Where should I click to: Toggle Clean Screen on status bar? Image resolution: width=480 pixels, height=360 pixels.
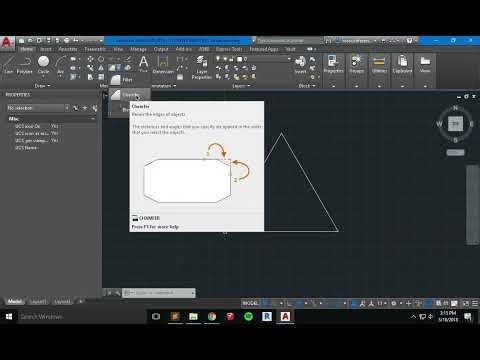pyautogui.click(x=466, y=303)
